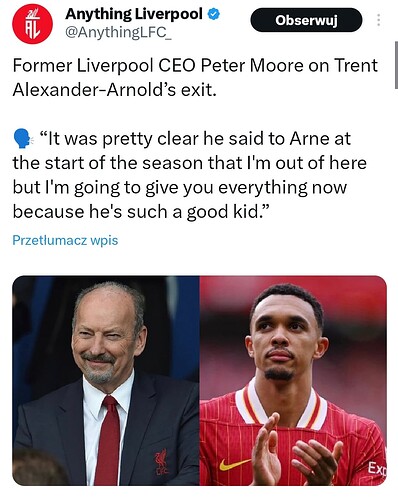The height and width of the screenshot is (500, 398).
Task: Follow the account with Obserwuj button
Action: tap(306, 20)
